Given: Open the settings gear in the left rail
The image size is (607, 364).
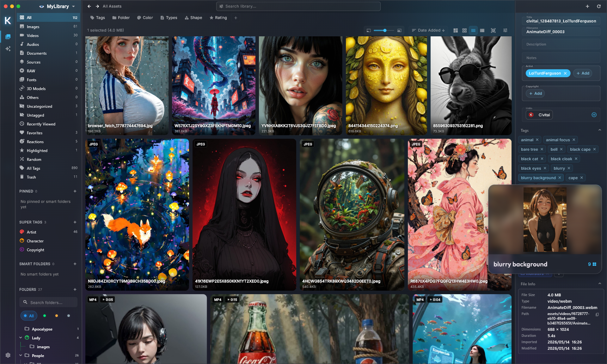Looking at the screenshot, I should (8, 355).
